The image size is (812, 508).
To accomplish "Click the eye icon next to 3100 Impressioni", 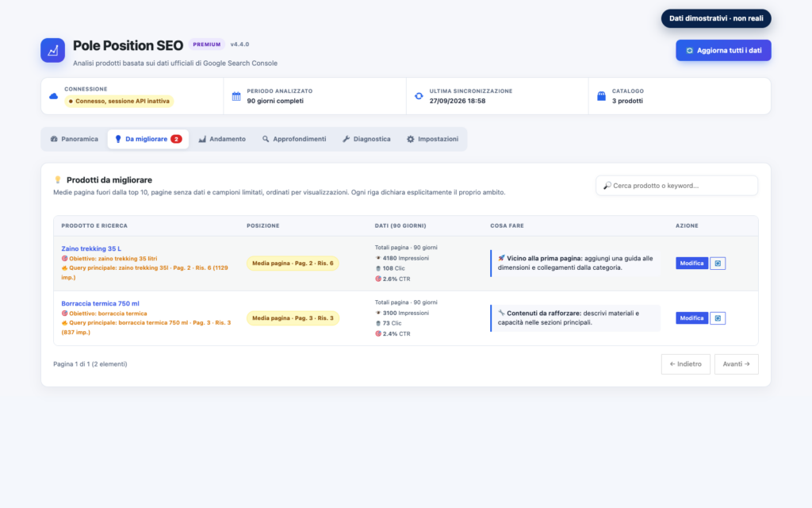I will point(378,313).
